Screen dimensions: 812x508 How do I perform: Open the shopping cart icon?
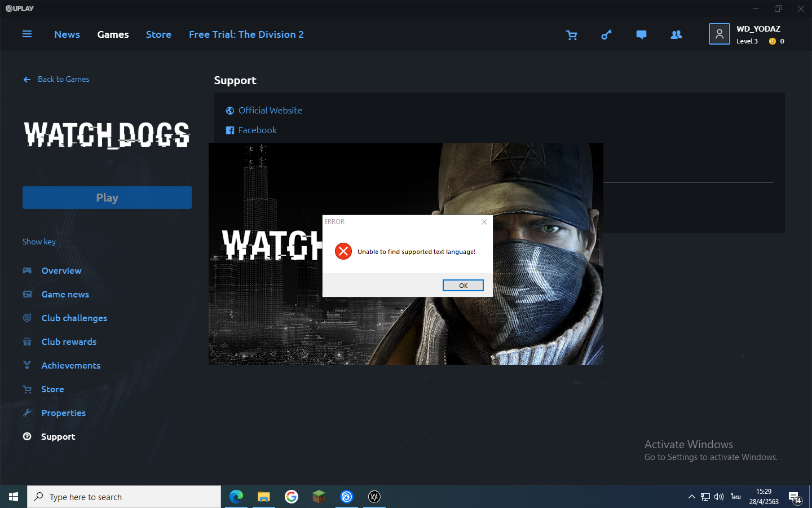tap(571, 35)
